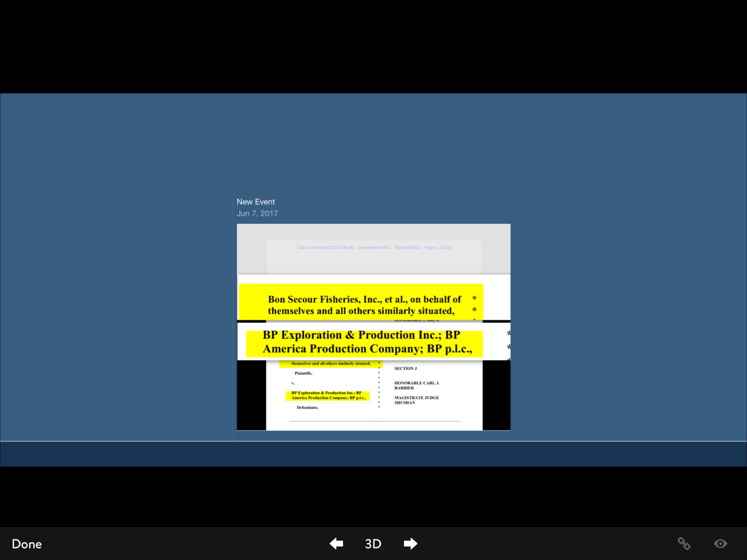Go to previous event with left arrow
Image resolution: width=747 pixels, height=560 pixels.
pos(336,544)
